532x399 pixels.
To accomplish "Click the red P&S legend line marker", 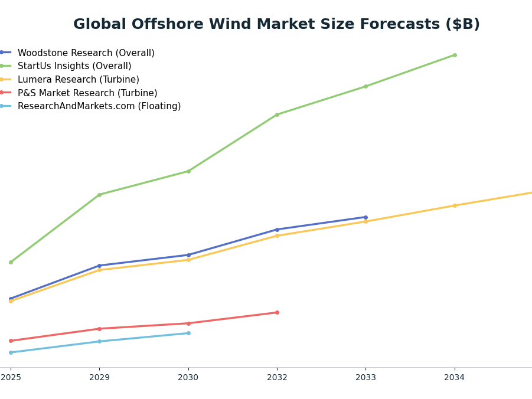I will click(5, 93).
